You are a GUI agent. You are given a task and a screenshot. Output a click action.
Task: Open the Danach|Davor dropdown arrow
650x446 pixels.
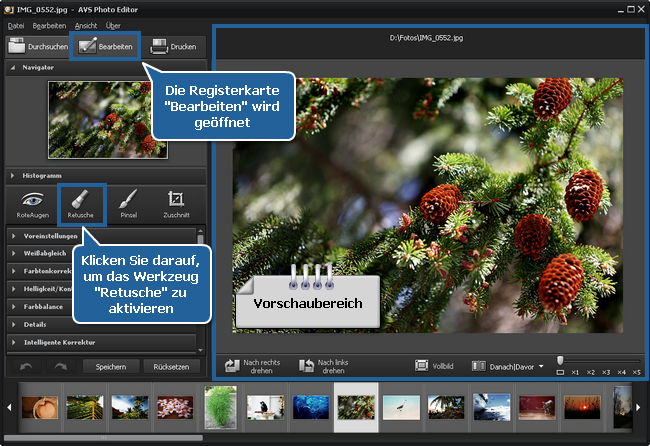[541, 366]
